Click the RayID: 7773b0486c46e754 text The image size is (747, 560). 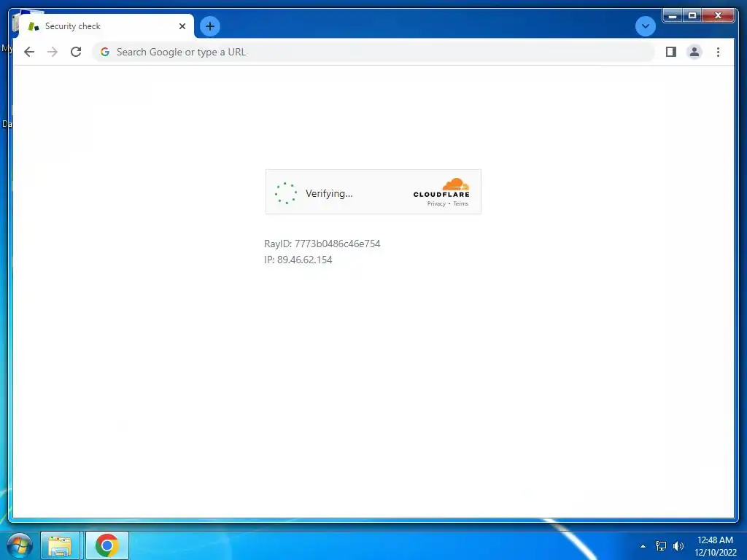322,244
